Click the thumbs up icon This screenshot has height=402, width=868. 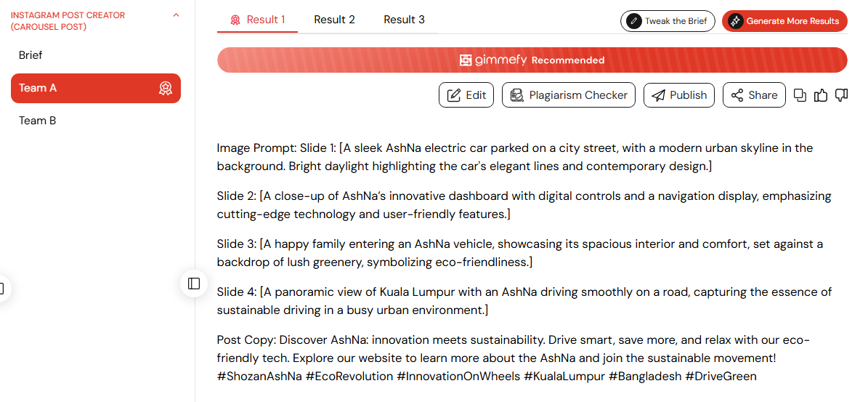pos(820,95)
